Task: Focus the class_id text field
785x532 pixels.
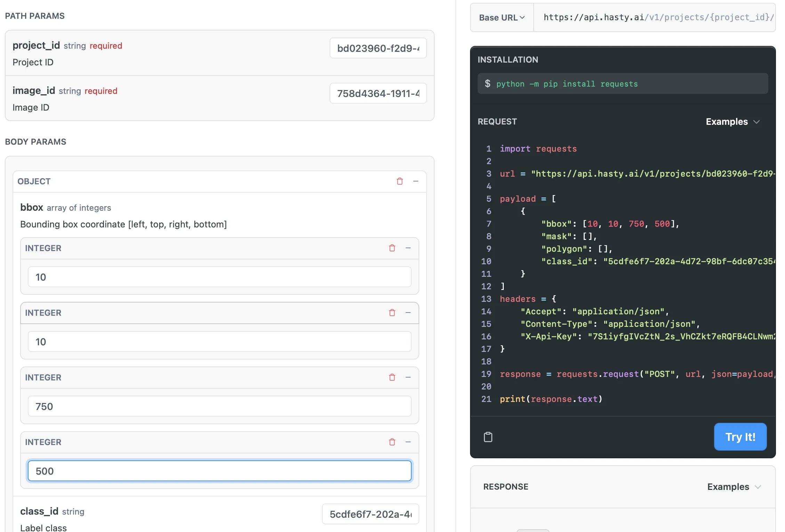Action: tap(370, 514)
